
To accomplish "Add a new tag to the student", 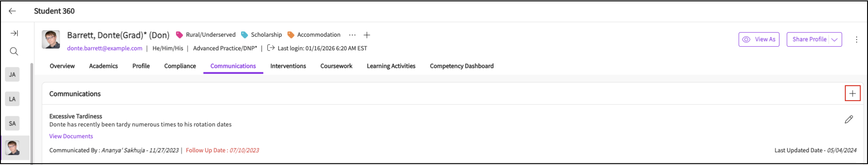I will [x=367, y=35].
